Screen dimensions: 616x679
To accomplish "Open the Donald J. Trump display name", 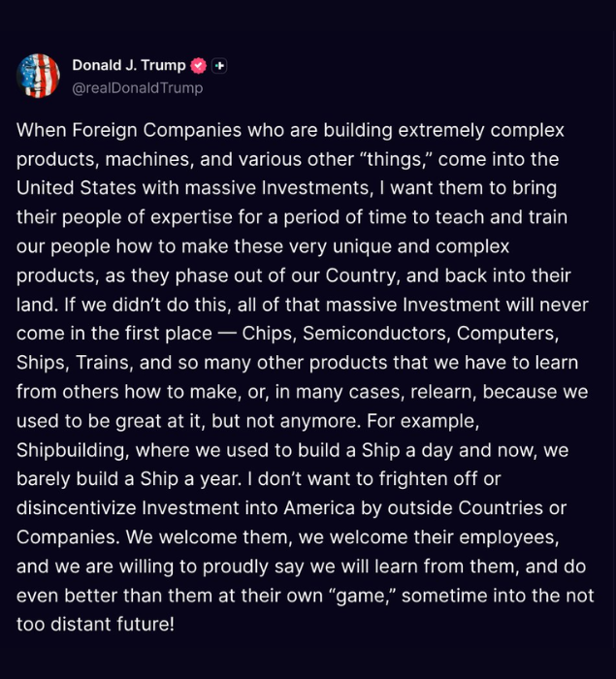I will coord(129,66).
